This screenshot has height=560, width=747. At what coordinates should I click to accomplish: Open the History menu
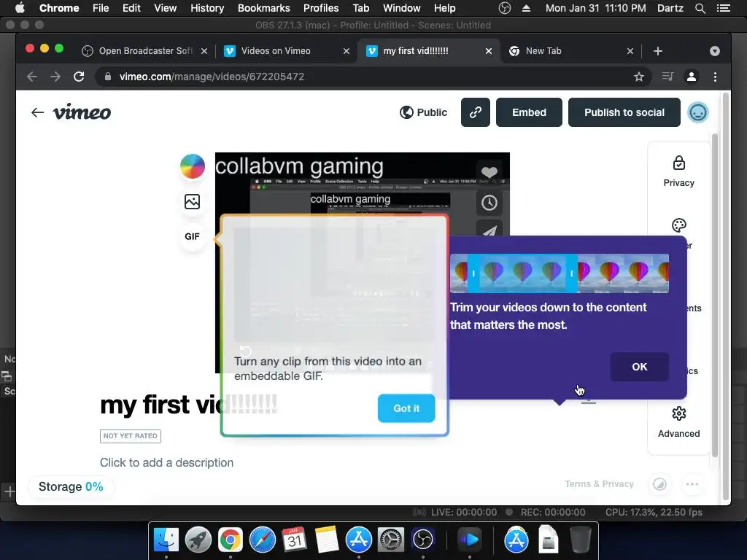206,8
